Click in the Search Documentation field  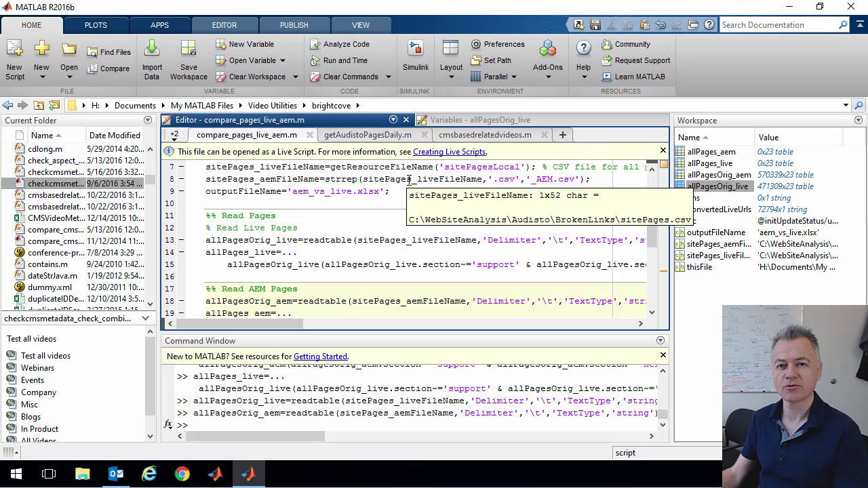(x=776, y=25)
